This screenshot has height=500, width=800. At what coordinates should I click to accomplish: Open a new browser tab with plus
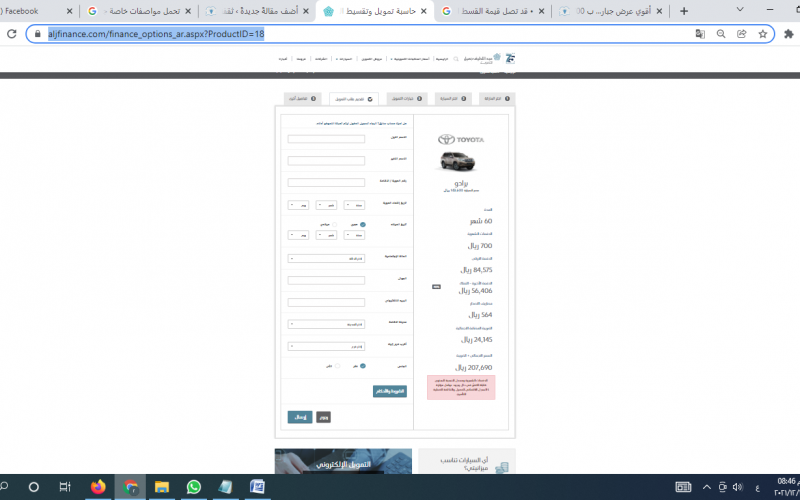684,11
